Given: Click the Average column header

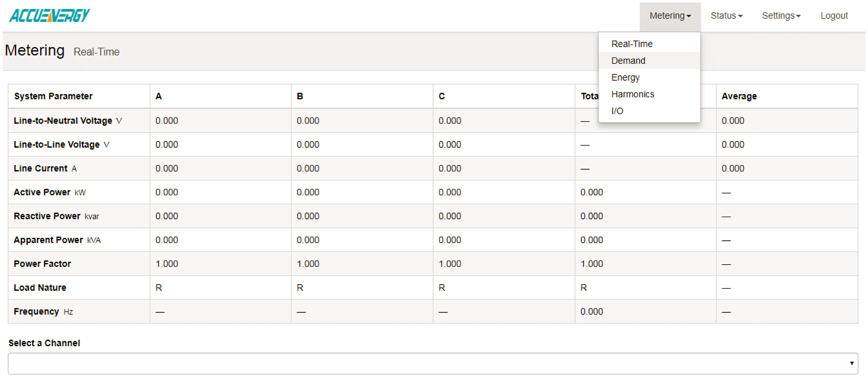Looking at the screenshot, I should 739,96.
